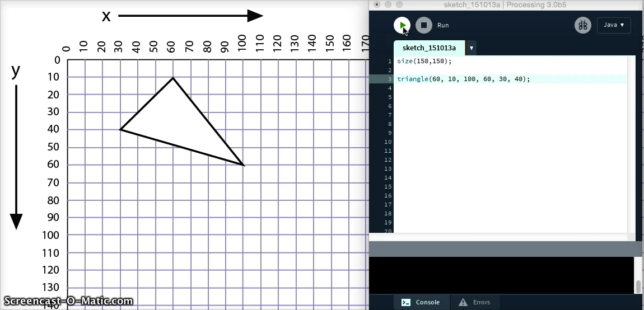Select the sketch_151013a tab

[429, 48]
